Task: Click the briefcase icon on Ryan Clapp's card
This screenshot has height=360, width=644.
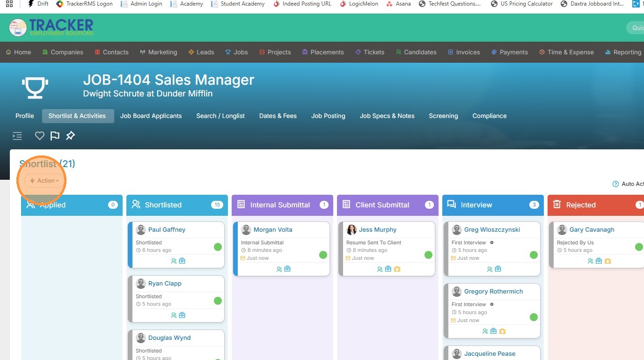Action: [182, 315]
